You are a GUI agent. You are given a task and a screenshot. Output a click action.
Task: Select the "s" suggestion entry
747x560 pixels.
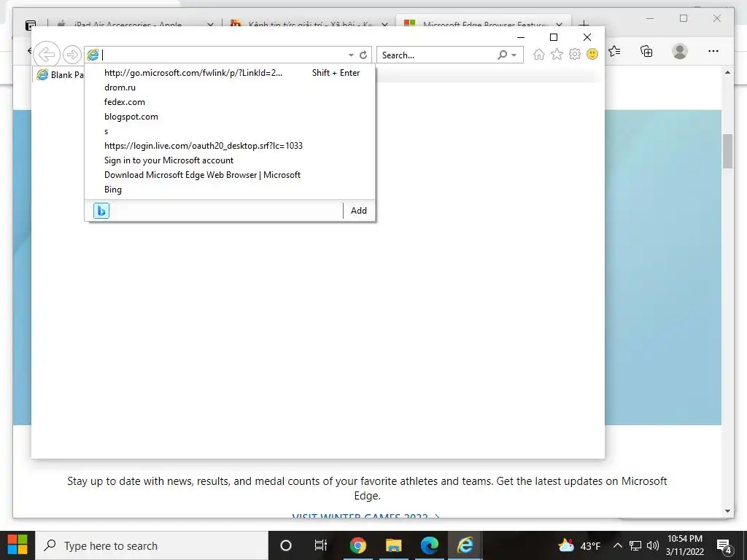pos(230,131)
